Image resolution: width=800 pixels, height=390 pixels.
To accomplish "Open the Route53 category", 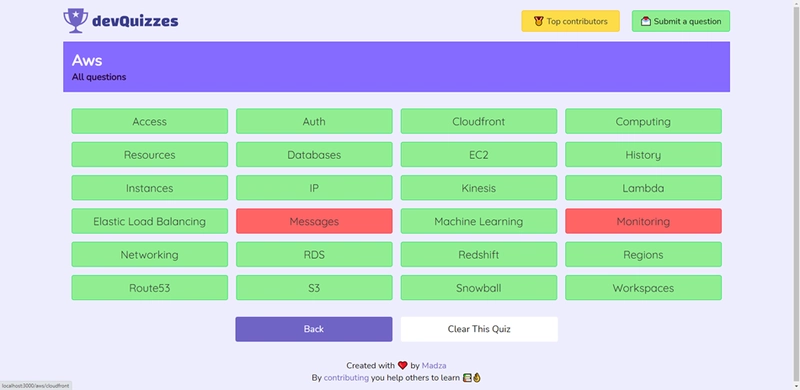I will tap(149, 288).
